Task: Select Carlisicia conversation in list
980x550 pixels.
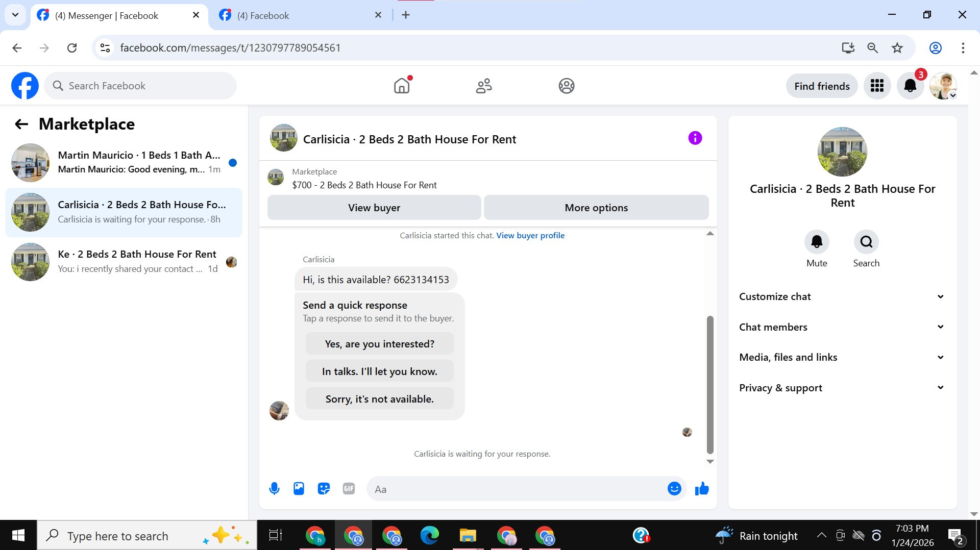Action: 124,212
